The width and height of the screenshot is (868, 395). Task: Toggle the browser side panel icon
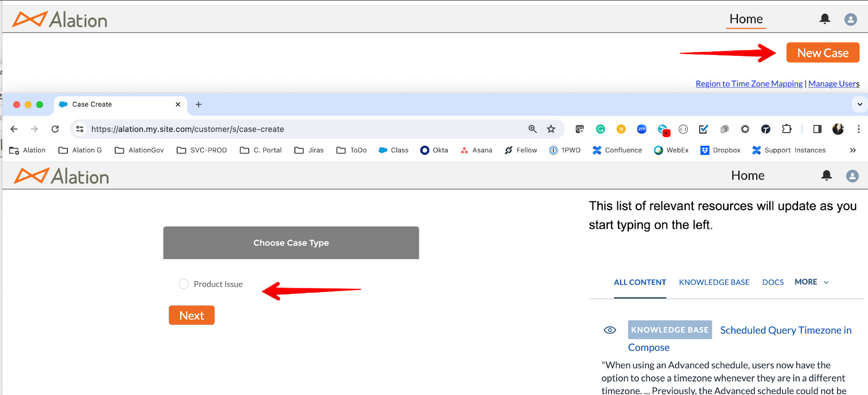click(x=817, y=129)
